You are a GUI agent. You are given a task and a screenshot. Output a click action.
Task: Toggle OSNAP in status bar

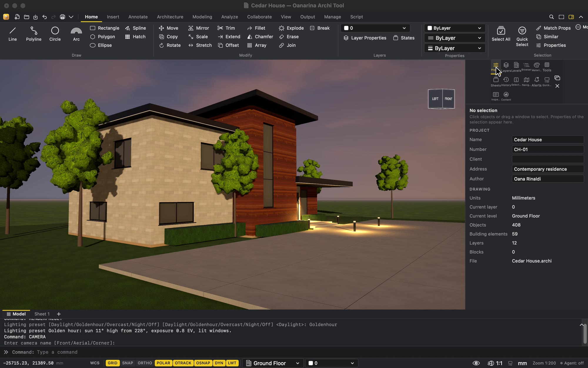pos(203,363)
